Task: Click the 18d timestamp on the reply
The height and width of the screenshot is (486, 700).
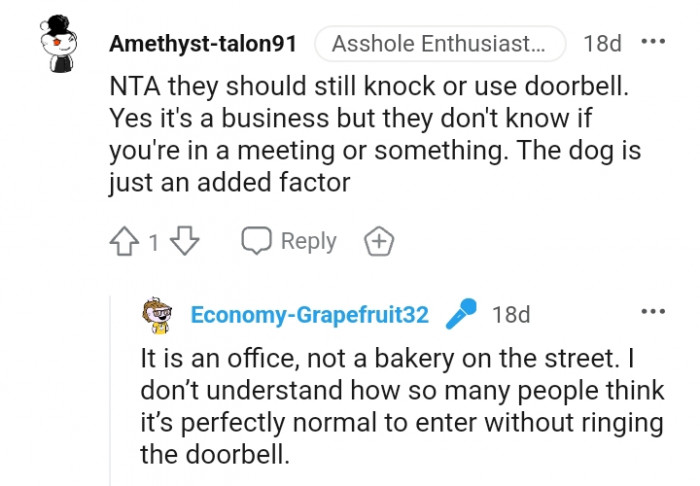Action: tap(511, 315)
